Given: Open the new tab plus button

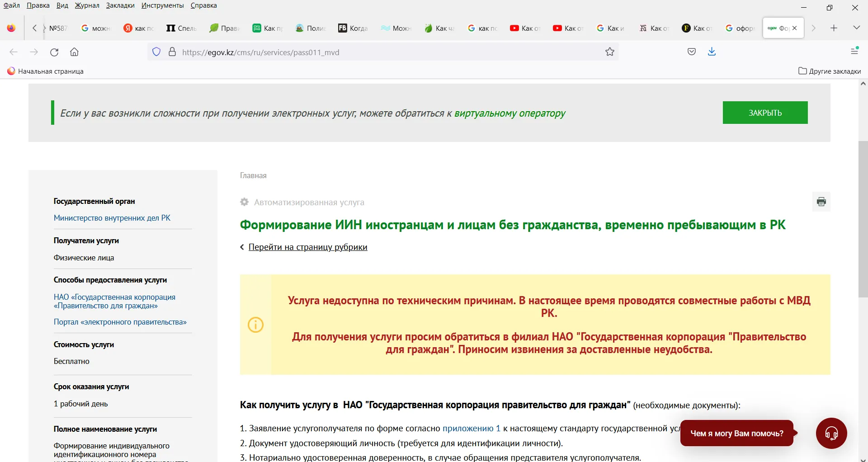Looking at the screenshot, I should coord(834,28).
